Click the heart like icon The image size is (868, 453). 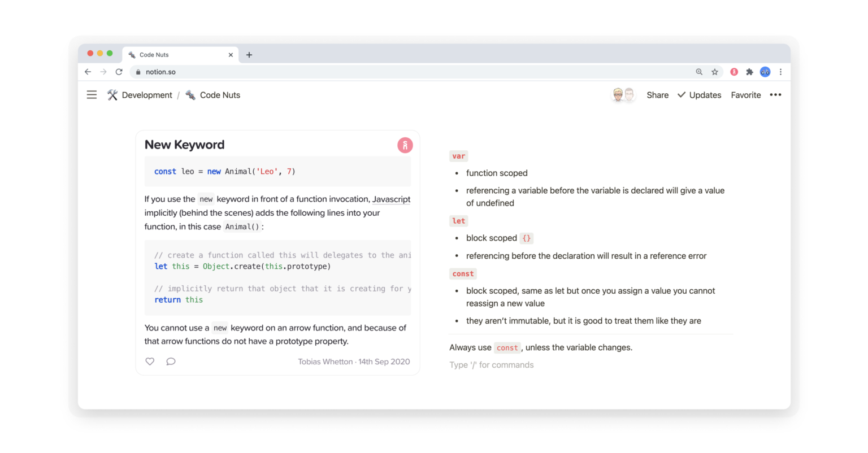point(150,361)
